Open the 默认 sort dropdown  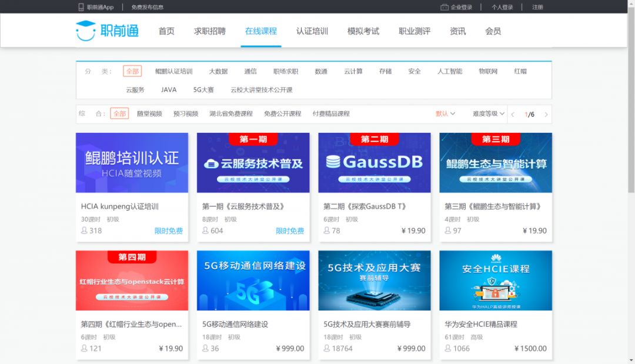[x=444, y=113]
